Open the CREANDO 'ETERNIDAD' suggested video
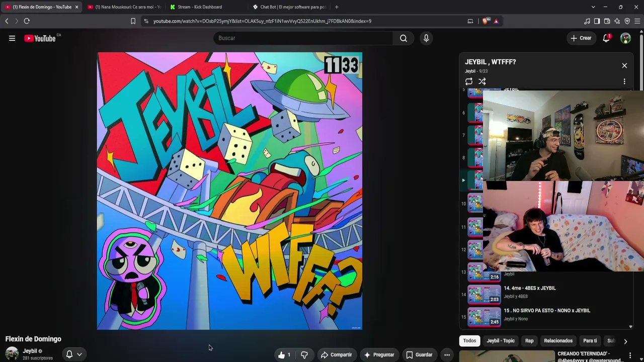The width and height of the screenshot is (644, 362). tap(590, 357)
